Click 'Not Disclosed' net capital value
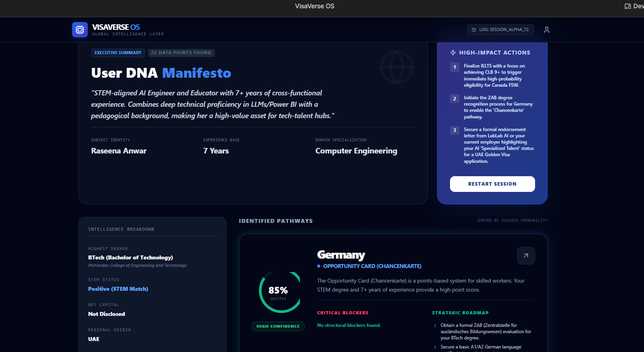Screen dimensions: 644x352 107,314
